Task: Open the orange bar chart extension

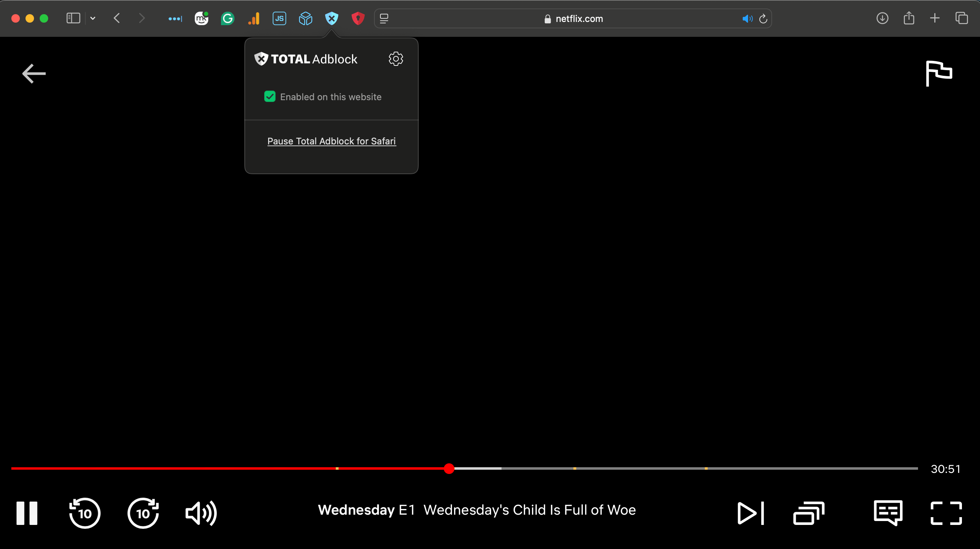Action: (253, 18)
